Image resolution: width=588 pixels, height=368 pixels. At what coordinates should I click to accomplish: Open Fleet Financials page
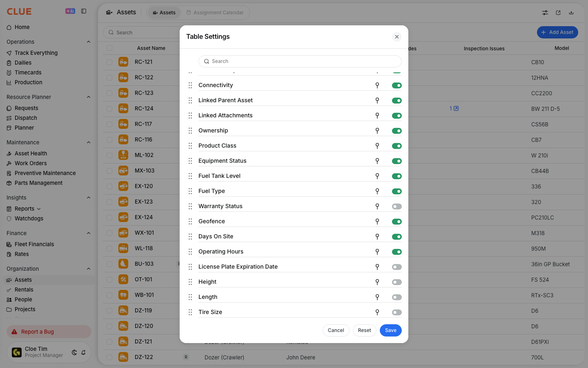pos(34,244)
